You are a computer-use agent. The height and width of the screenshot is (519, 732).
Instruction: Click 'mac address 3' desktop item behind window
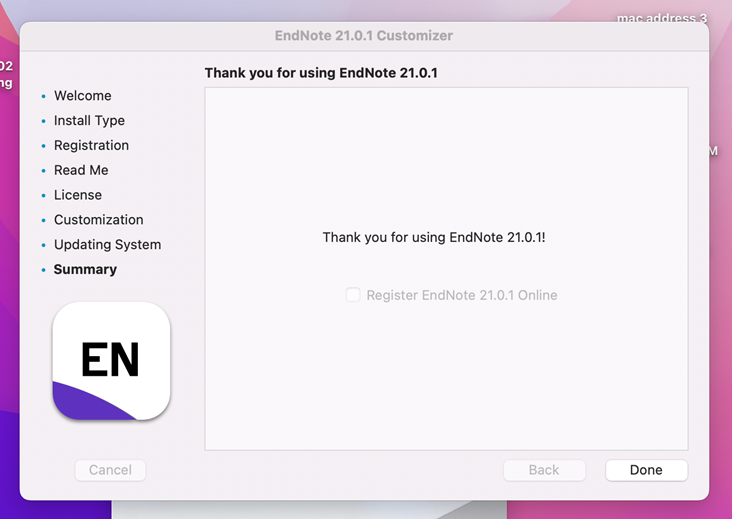pyautogui.click(x=662, y=18)
